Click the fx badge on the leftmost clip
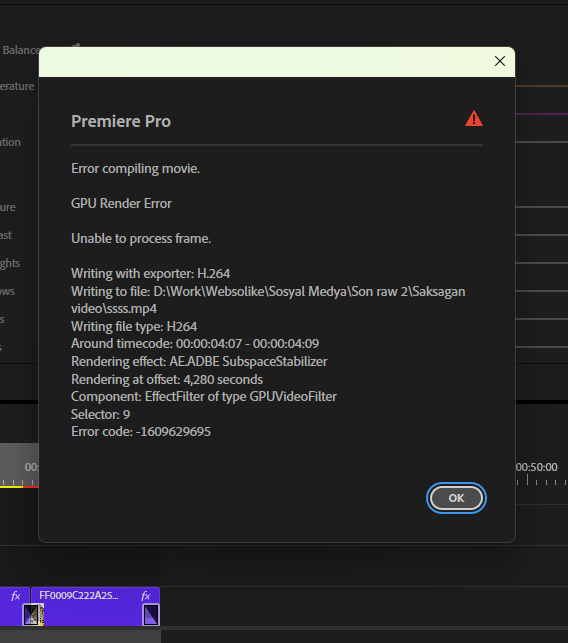This screenshot has width=568, height=643. tap(15, 596)
